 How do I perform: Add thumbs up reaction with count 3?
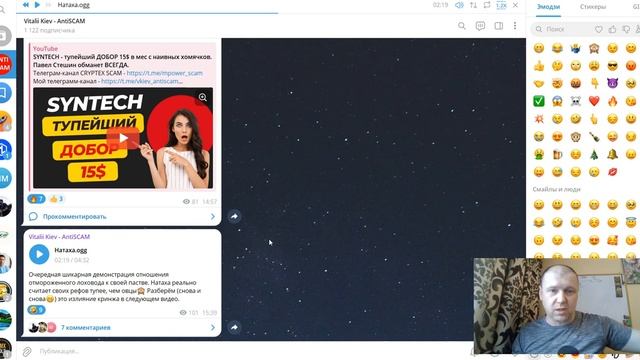[57, 199]
